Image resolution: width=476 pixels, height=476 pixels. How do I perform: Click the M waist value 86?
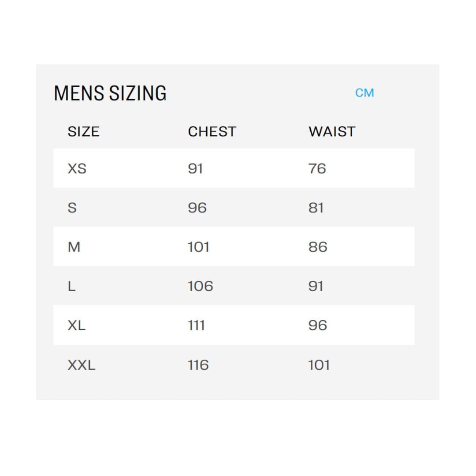point(318,247)
